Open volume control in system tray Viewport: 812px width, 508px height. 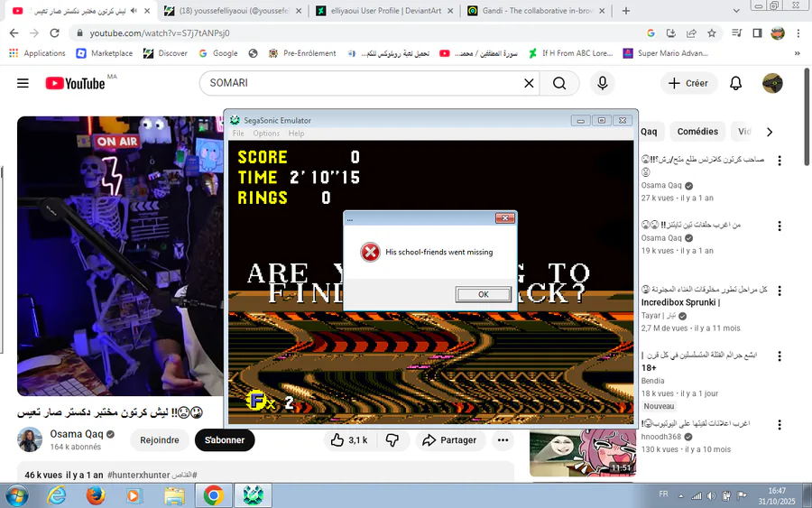(712, 495)
